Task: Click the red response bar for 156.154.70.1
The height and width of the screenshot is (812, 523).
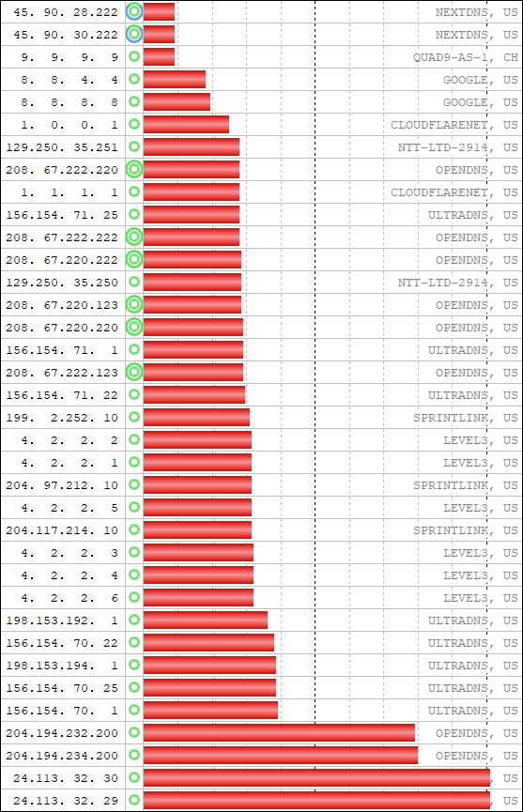Action: 210,710
